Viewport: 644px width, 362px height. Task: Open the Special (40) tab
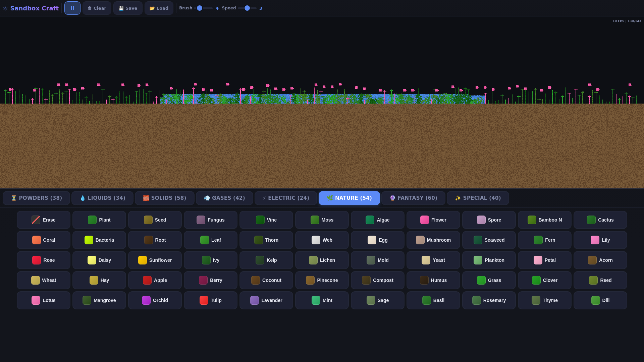[x=478, y=198]
